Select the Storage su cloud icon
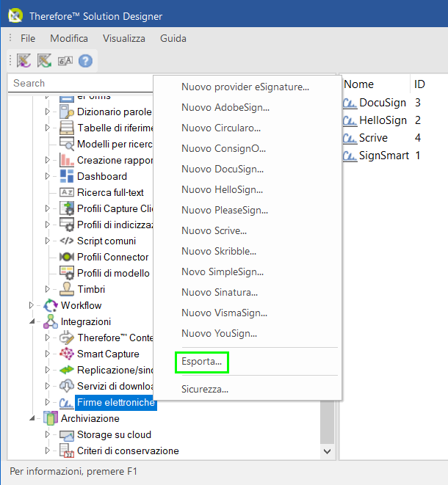This screenshot has height=485, width=448. [x=67, y=435]
